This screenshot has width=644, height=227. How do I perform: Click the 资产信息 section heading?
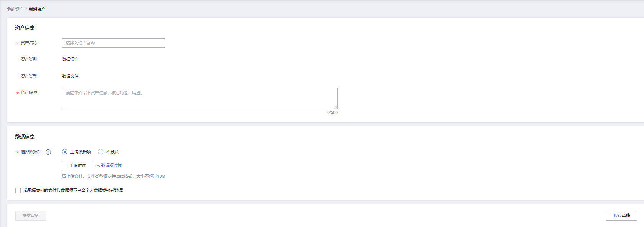(25, 28)
